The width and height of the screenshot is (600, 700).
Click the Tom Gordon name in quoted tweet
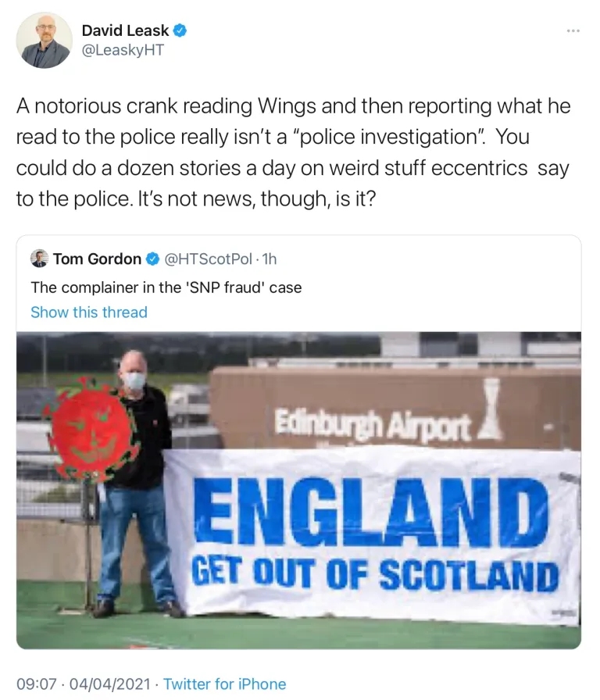point(97,259)
